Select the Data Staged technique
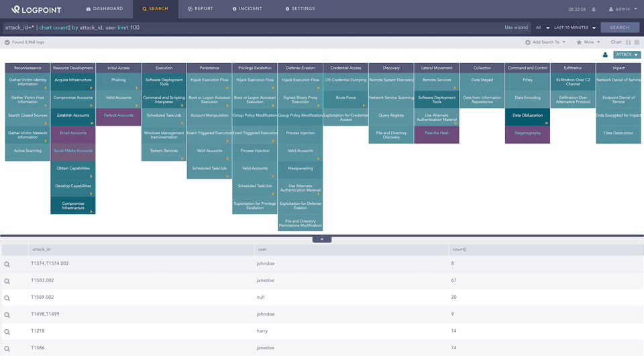This screenshot has height=356, width=644. pyautogui.click(x=482, y=82)
